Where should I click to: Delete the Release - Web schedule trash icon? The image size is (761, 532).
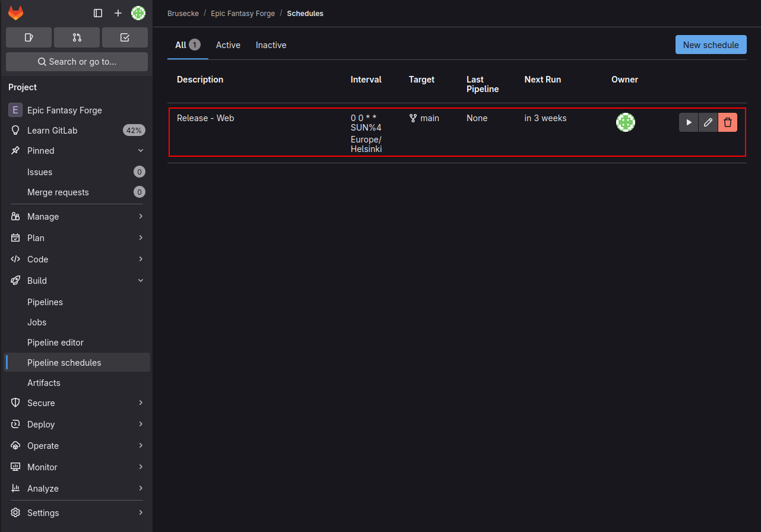728,122
